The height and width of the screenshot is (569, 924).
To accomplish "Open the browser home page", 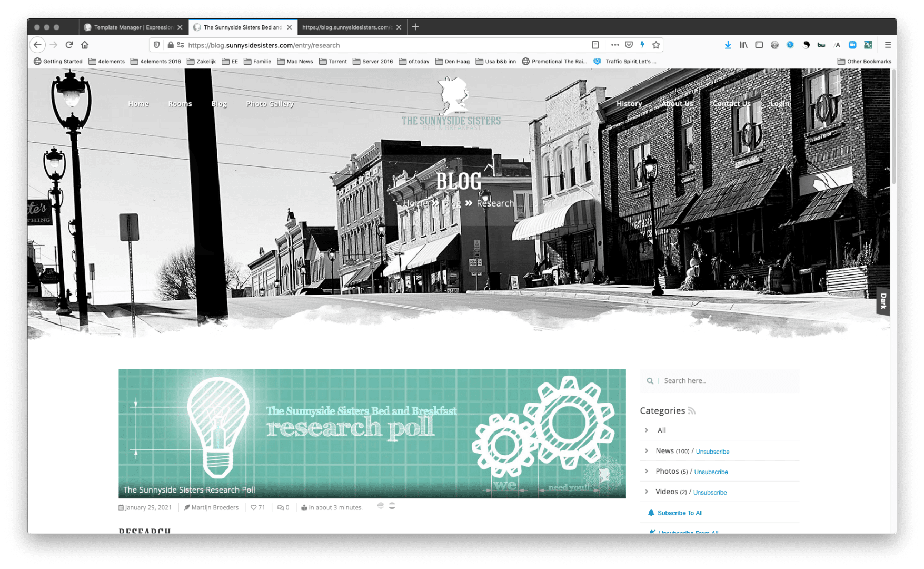I will coord(85,45).
